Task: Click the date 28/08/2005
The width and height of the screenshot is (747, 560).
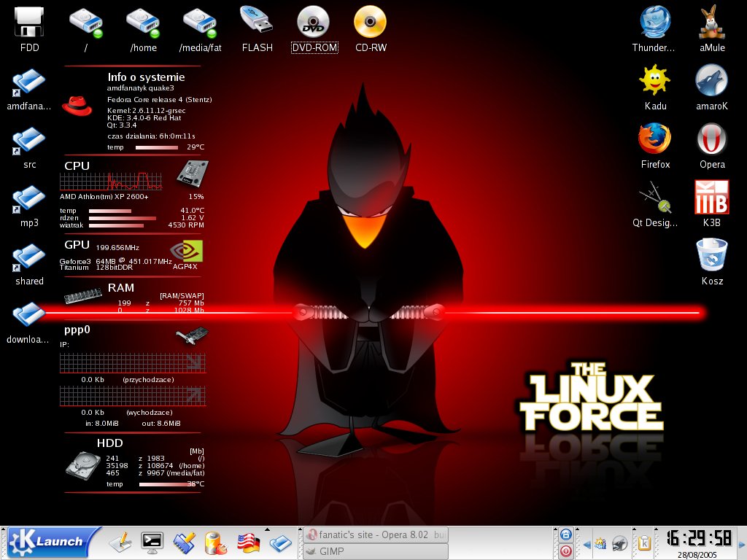Action: (697, 555)
